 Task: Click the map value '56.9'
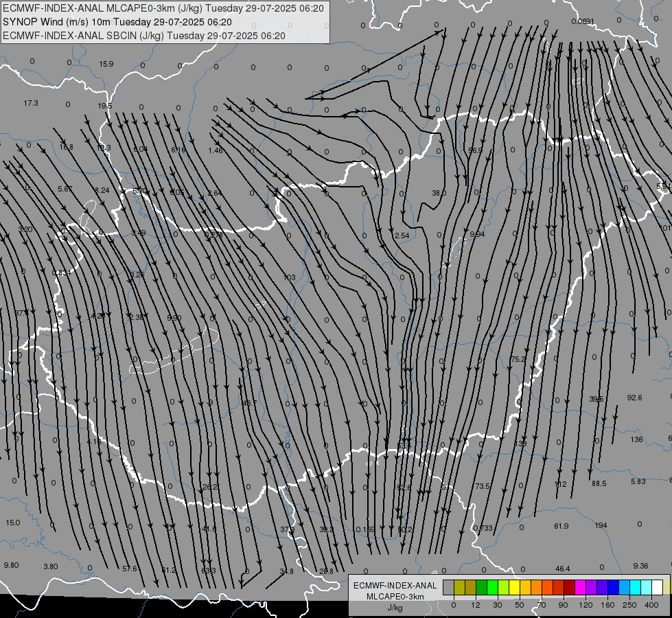pos(475,150)
